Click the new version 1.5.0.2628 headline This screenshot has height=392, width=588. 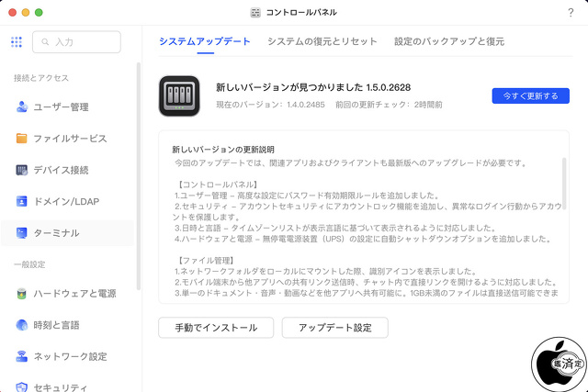click(x=313, y=87)
